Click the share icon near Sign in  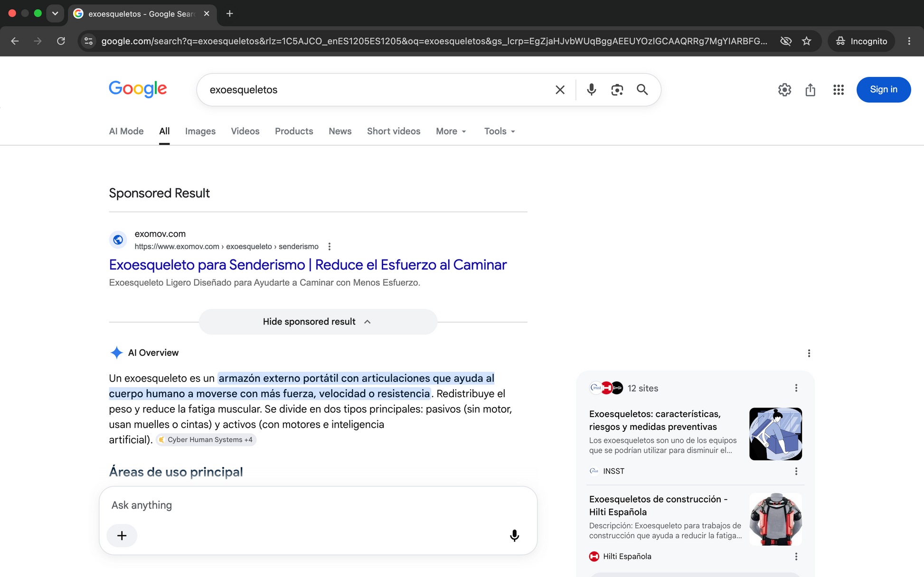click(811, 90)
